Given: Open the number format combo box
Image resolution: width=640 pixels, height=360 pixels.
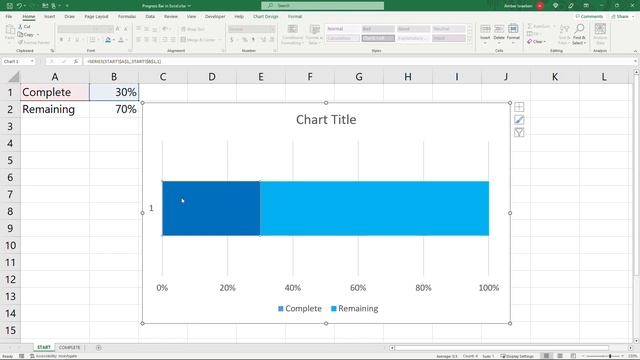Looking at the screenshot, I should (x=251, y=29).
